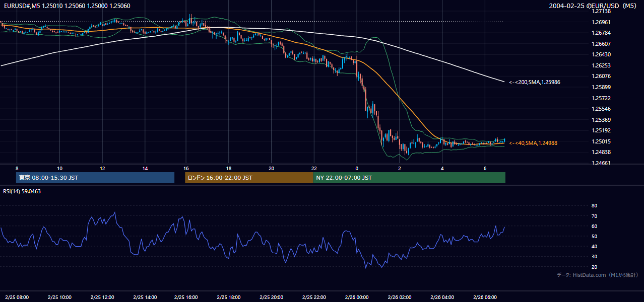Click price axis label 1.26253
The image size is (644, 302).
pos(602,65)
